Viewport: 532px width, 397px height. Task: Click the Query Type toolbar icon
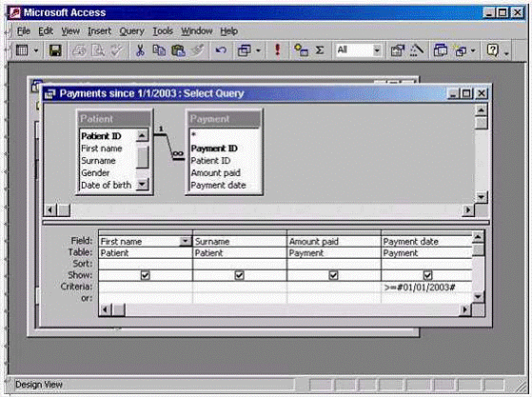[244, 50]
